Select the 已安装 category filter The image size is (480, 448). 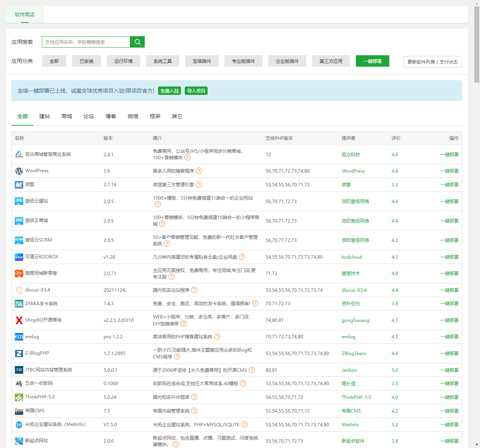pos(86,61)
